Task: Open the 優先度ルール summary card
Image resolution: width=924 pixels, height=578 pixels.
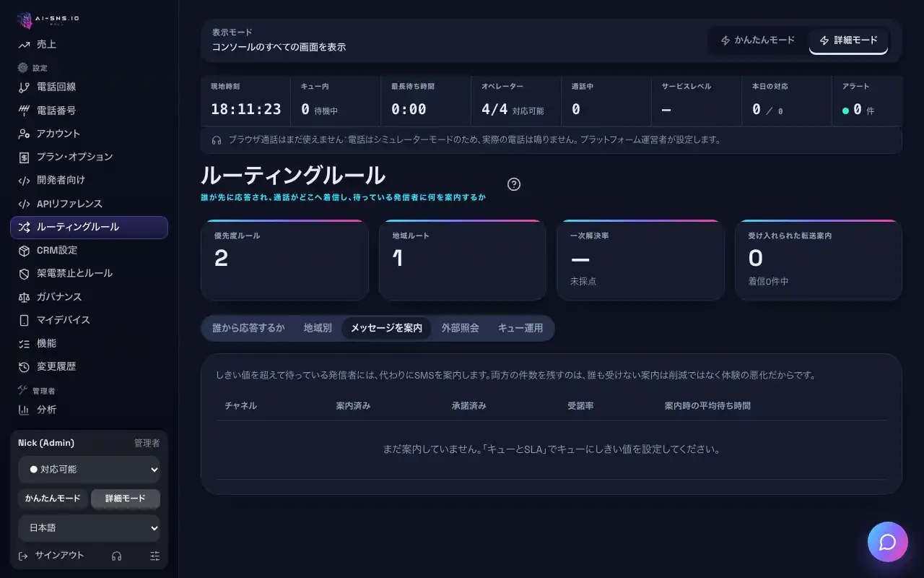Action: (x=284, y=260)
